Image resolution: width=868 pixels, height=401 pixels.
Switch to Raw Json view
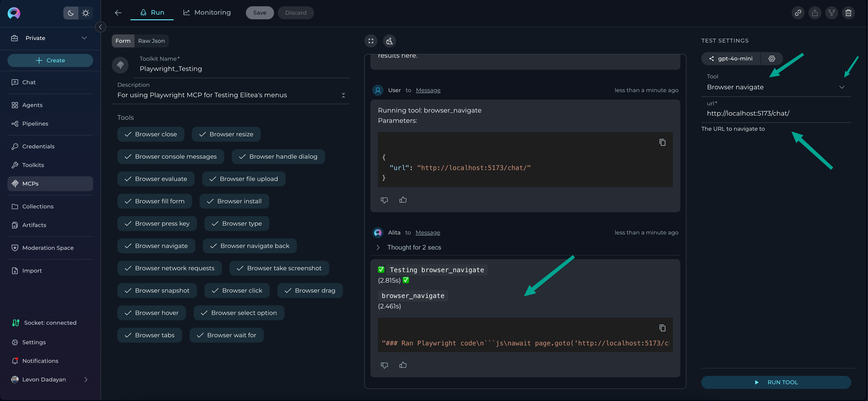pyautogui.click(x=151, y=41)
